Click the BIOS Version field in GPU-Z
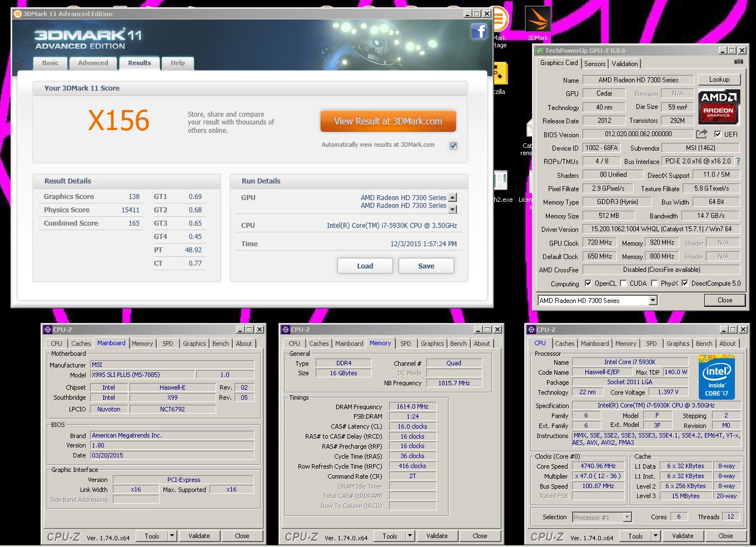Screen dimensions: 756x547 [638, 134]
